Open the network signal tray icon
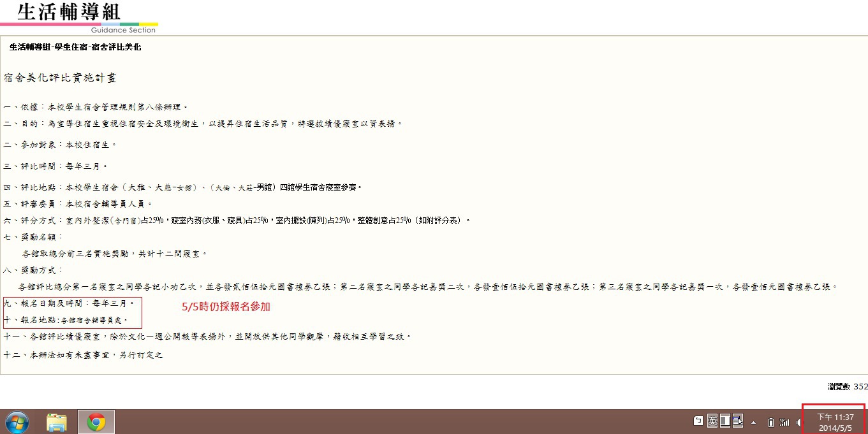The width and height of the screenshot is (868, 434). click(x=784, y=422)
